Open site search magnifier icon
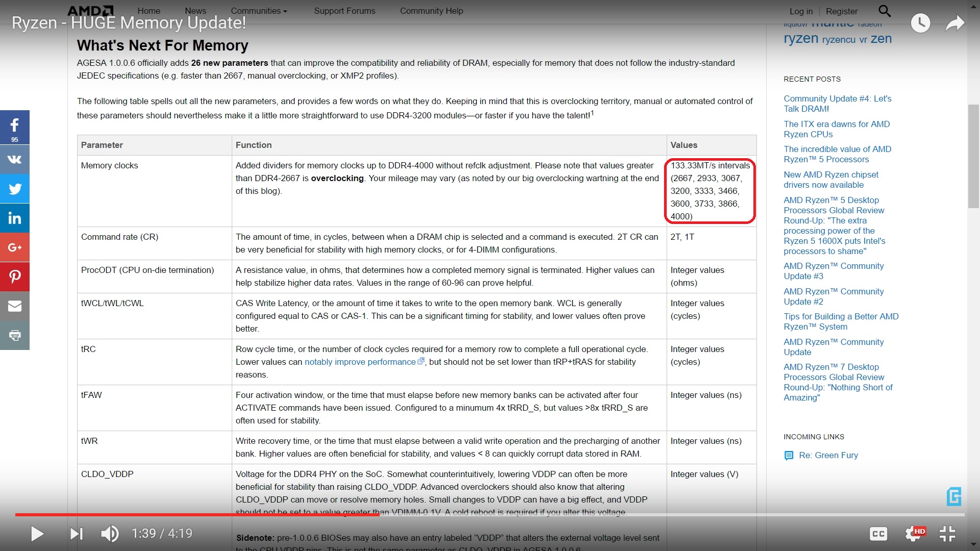The width and height of the screenshot is (980, 551). coord(885,11)
